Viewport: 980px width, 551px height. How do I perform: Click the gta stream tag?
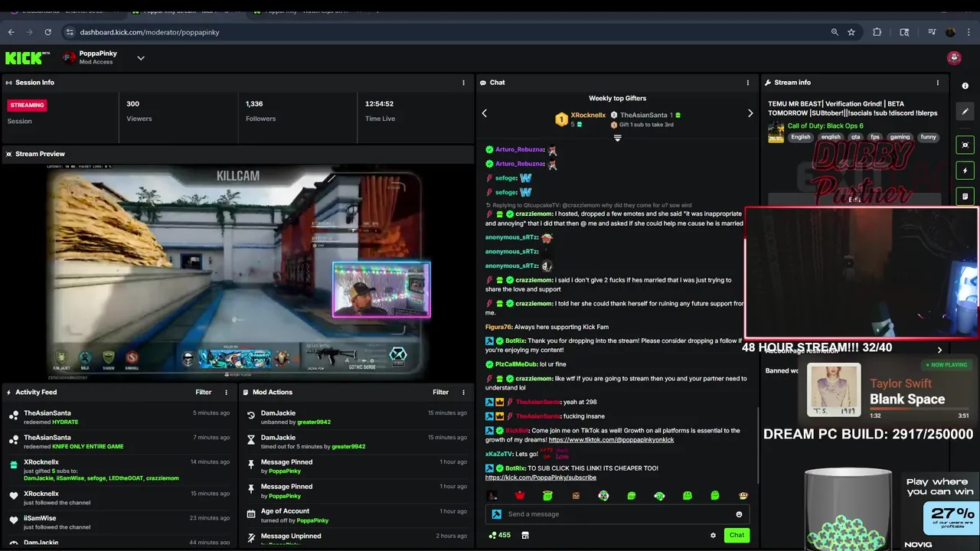coord(855,138)
